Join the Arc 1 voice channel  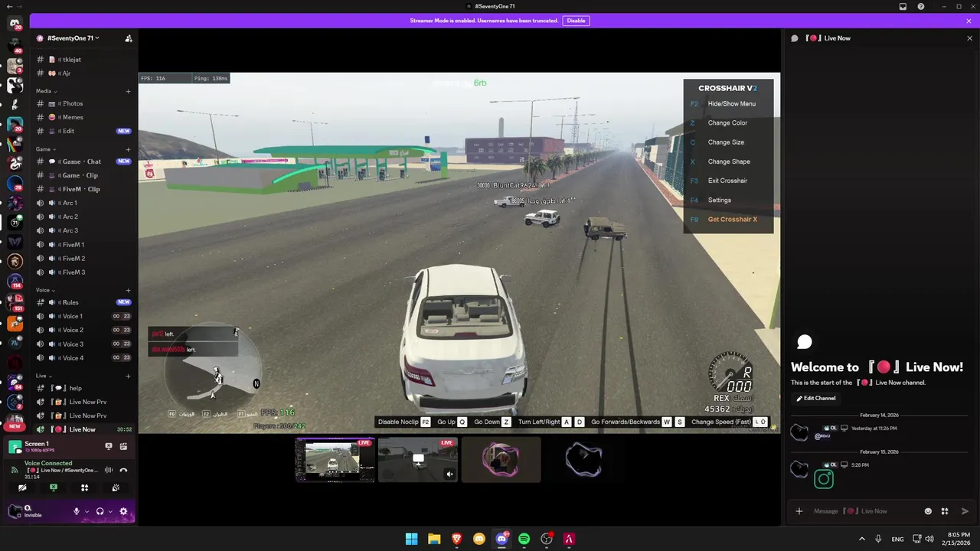(83, 203)
